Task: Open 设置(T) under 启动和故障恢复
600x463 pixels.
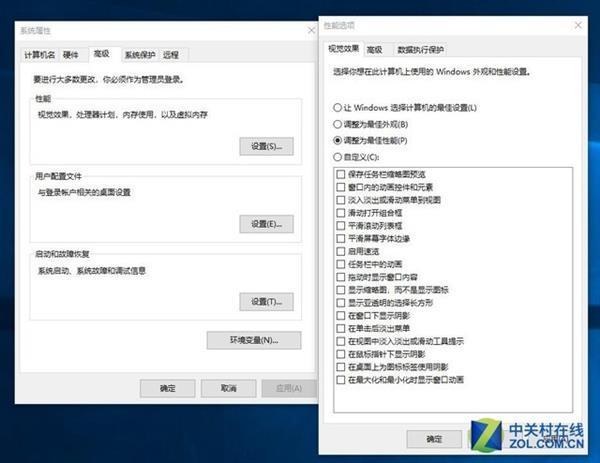Action: tap(265, 301)
